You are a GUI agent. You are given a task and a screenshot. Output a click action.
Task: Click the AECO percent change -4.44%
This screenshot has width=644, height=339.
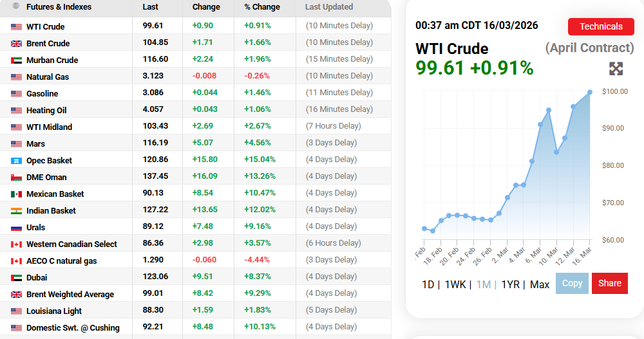click(257, 260)
